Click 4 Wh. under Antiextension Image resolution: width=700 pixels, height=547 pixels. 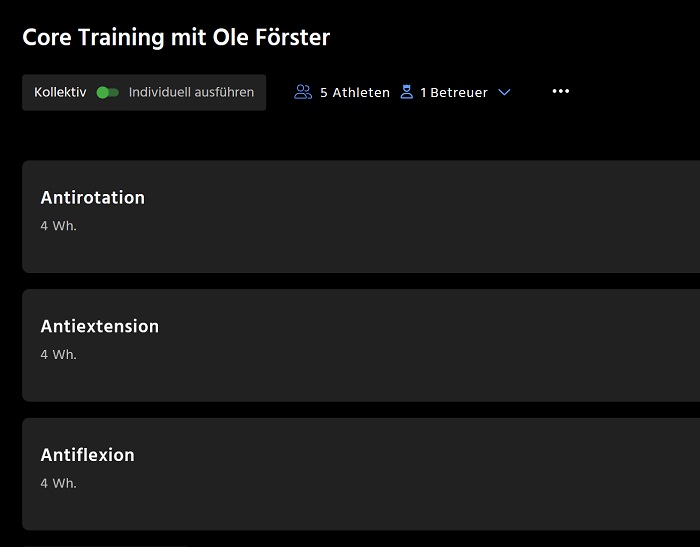click(x=58, y=355)
